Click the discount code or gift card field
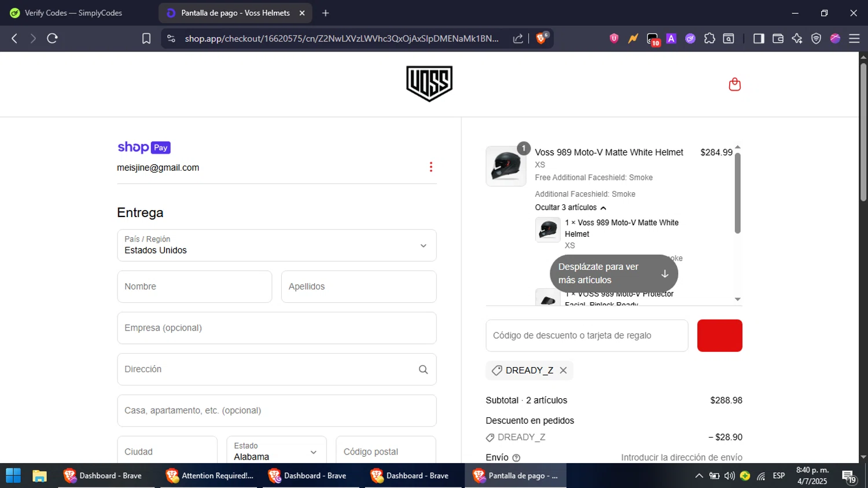This screenshot has height=488, width=868. click(587, 336)
